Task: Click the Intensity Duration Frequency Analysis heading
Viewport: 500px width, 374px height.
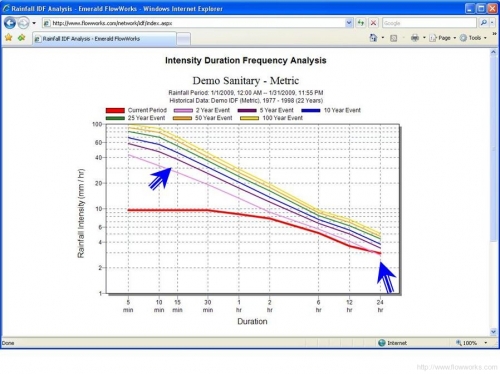Action: pyautogui.click(x=246, y=60)
